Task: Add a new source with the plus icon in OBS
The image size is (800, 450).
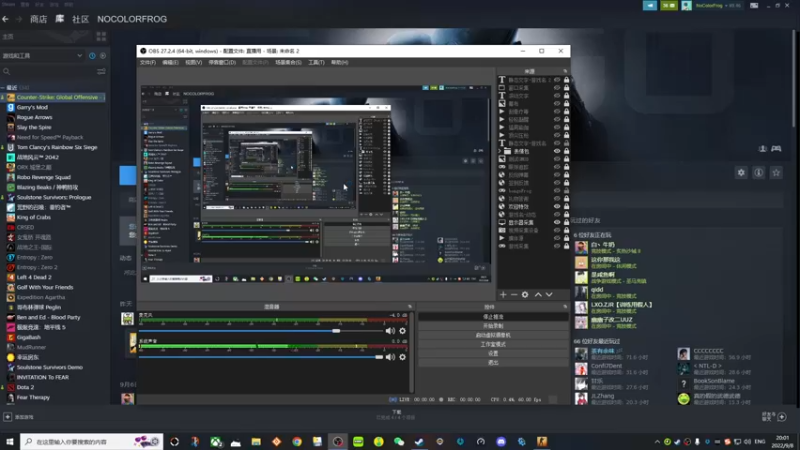Action: tap(503, 294)
